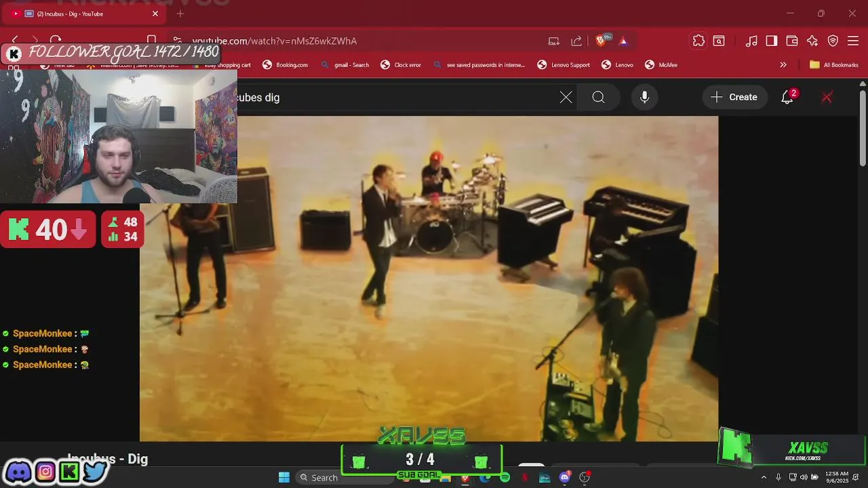Open the Lenovo Support bookmark
Image resolution: width=868 pixels, height=488 pixels.
(564, 65)
